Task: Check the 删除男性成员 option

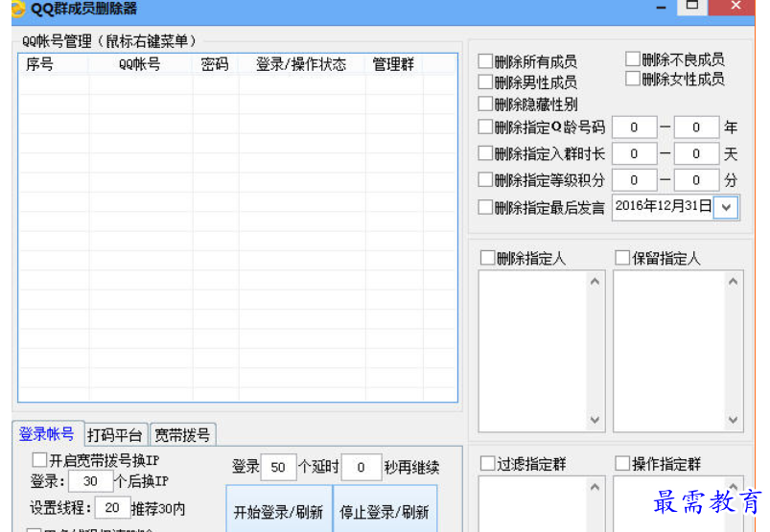Action: click(x=485, y=82)
